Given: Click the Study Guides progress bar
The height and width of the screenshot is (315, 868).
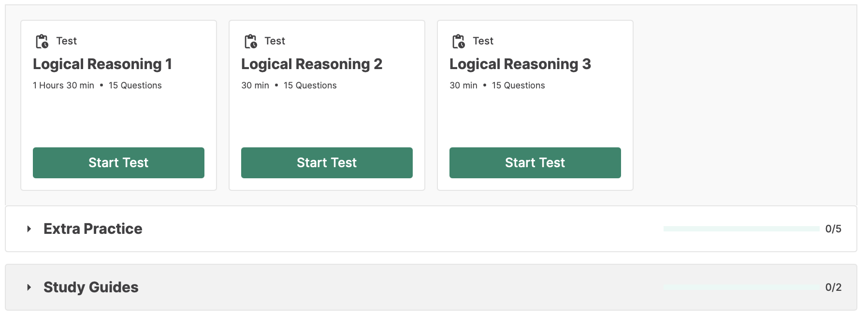Looking at the screenshot, I should point(741,287).
